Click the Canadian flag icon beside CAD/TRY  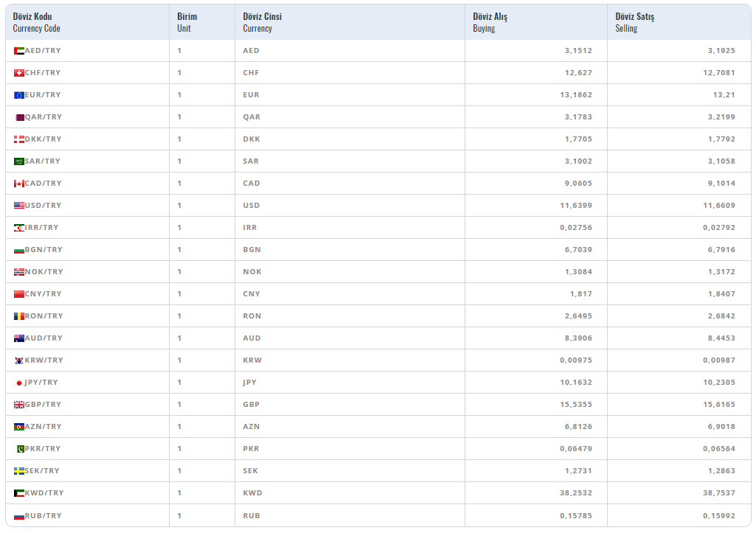point(18,184)
